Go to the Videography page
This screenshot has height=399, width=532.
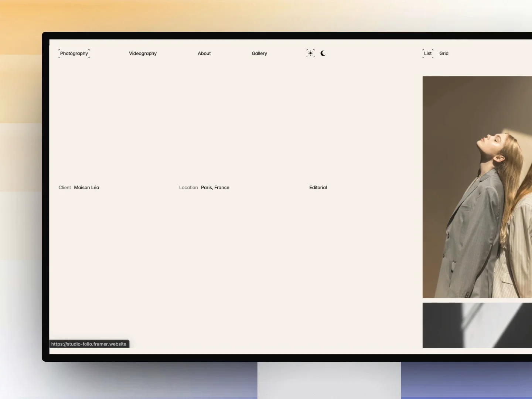[x=143, y=53]
